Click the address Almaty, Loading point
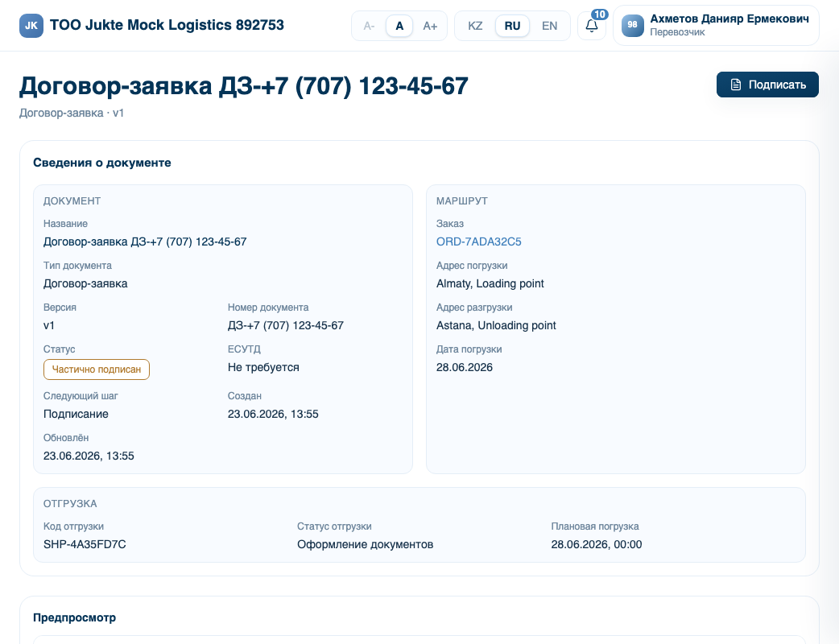This screenshot has width=839, height=644. pyautogui.click(x=490, y=283)
